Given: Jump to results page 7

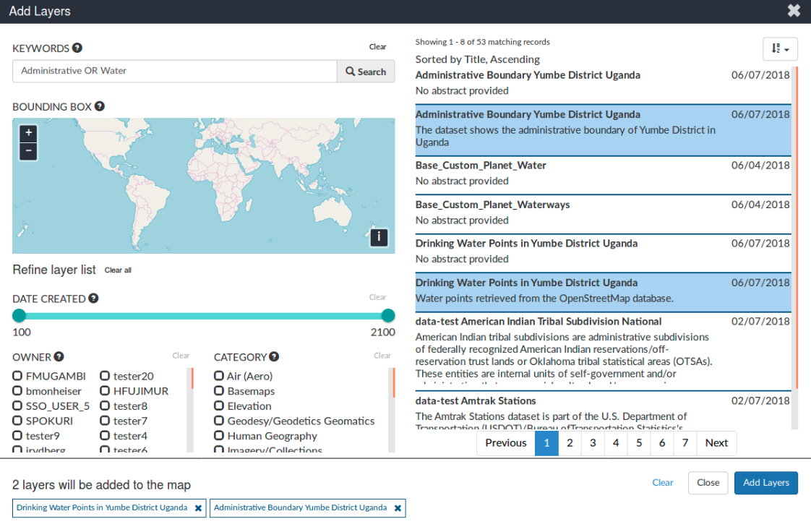Looking at the screenshot, I should pos(685,443).
